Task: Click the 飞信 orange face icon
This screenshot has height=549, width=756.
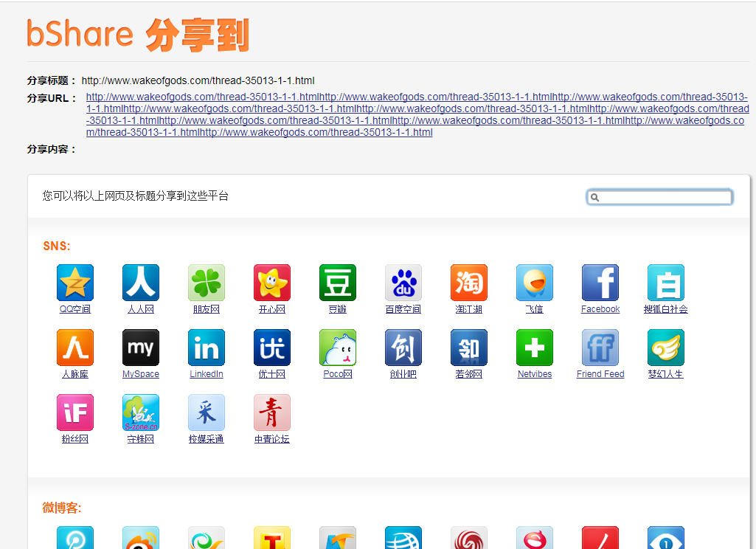Action: [534, 283]
